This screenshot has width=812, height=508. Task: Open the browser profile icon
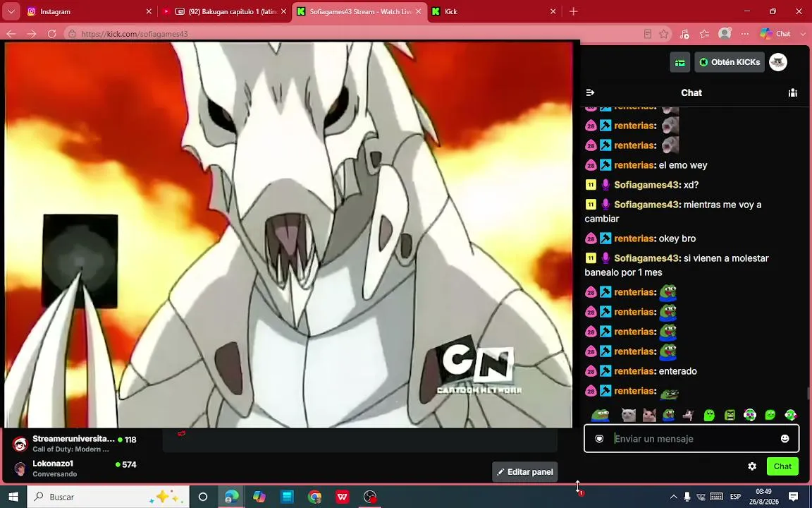pos(725,34)
